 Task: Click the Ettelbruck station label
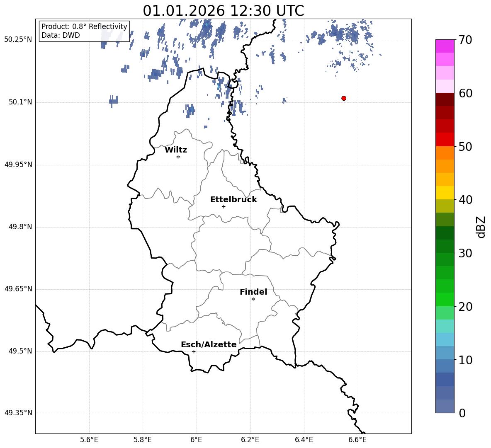pos(233,200)
